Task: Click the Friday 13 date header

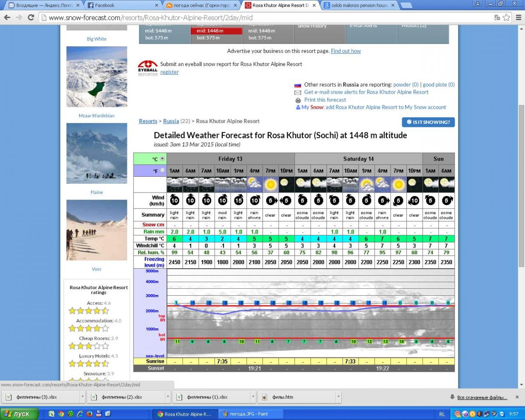Action: (231, 159)
